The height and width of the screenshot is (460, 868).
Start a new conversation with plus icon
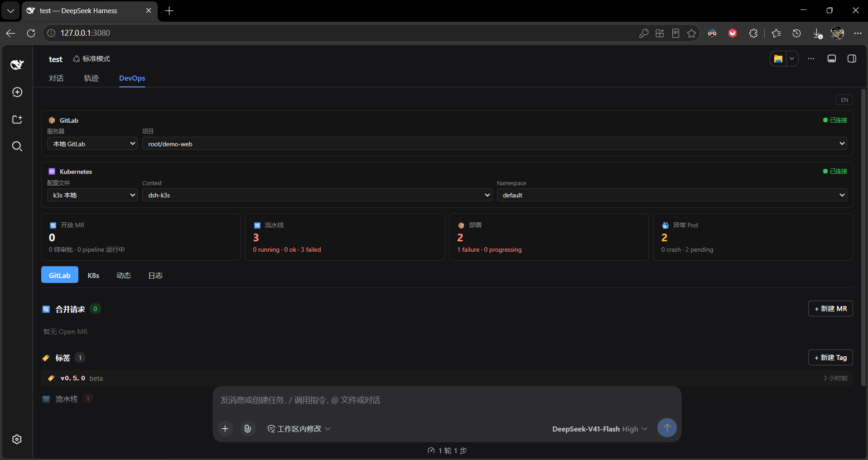(x=17, y=92)
